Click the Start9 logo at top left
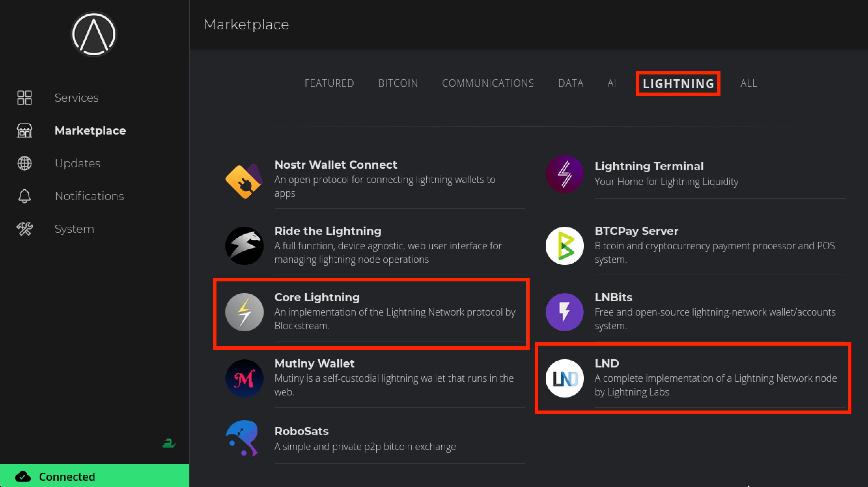 click(x=94, y=34)
